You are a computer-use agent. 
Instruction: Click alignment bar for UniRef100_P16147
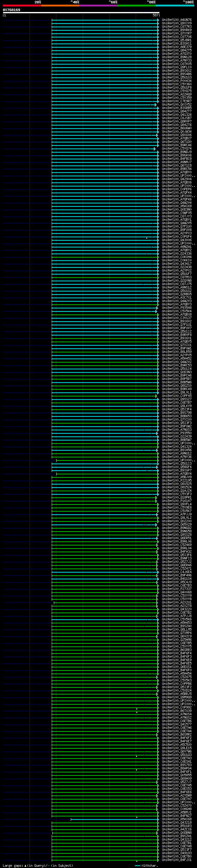click(104, 501)
